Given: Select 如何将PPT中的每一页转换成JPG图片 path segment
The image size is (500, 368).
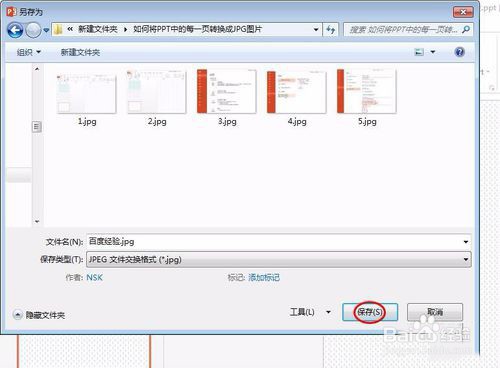Looking at the screenshot, I should [197, 29].
